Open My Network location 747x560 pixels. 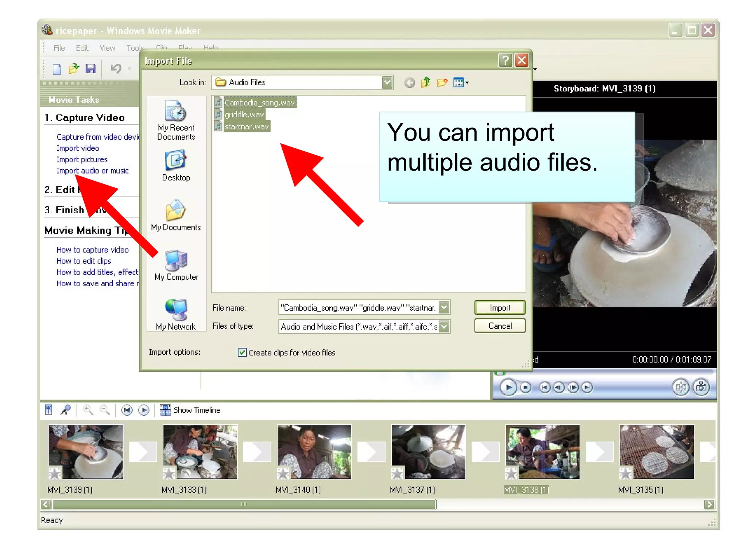[176, 314]
